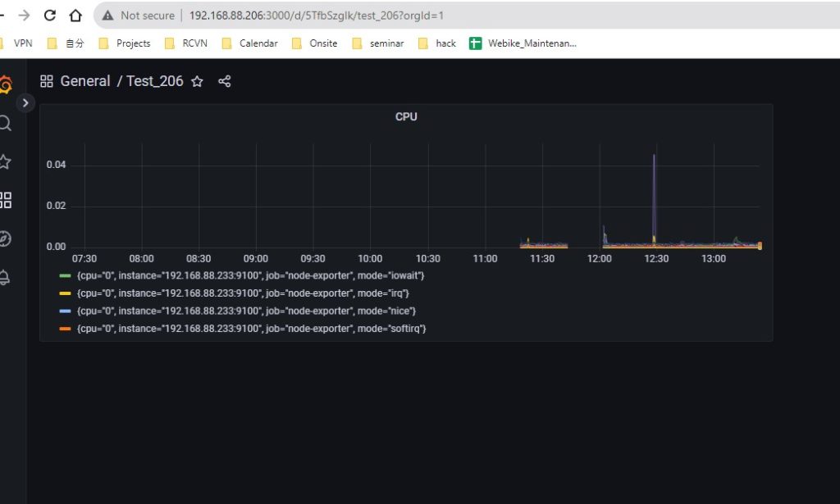Image resolution: width=840 pixels, height=504 pixels.
Task: Star the Test_206 dashboard as favorite
Action: click(197, 82)
